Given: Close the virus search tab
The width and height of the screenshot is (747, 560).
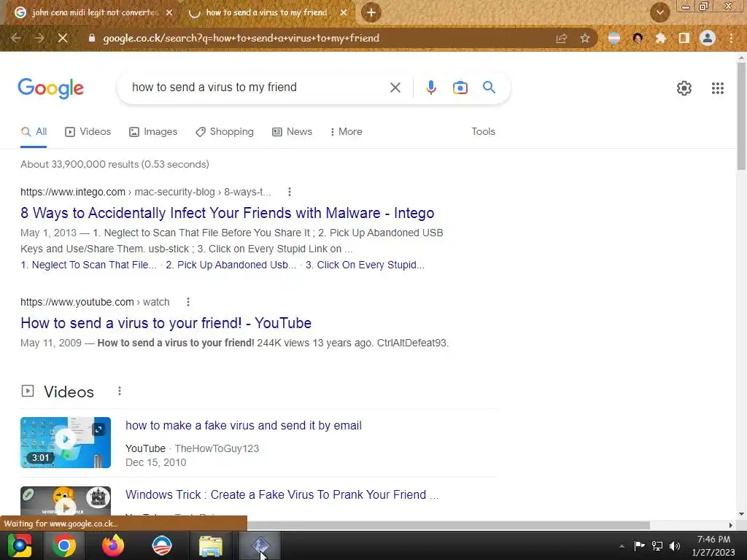Looking at the screenshot, I should [x=344, y=12].
